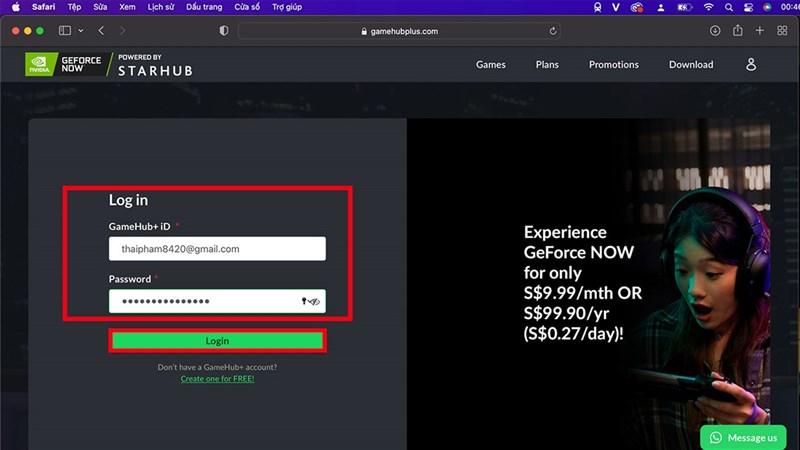
Task: Click the green Login button
Action: [x=217, y=341]
